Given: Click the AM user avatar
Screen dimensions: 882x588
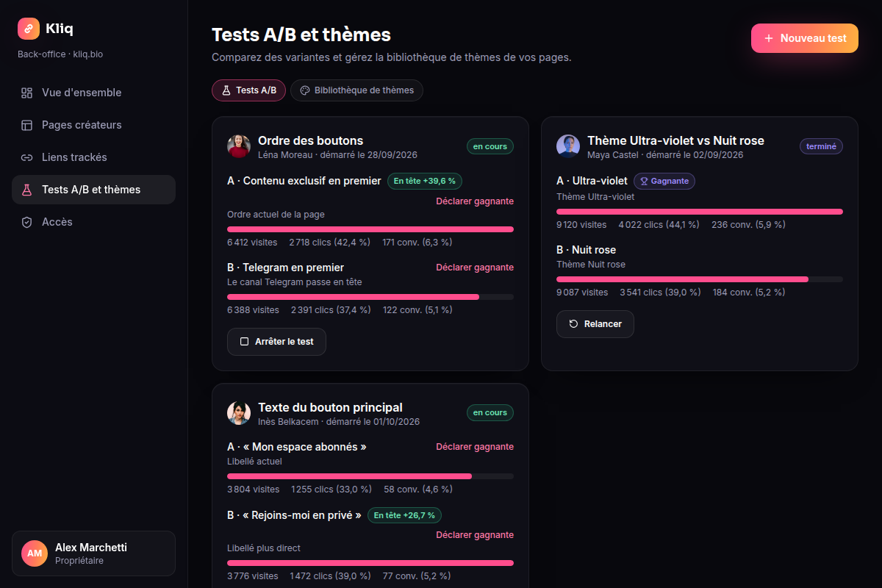Looking at the screenshot, I should [34, 553].
